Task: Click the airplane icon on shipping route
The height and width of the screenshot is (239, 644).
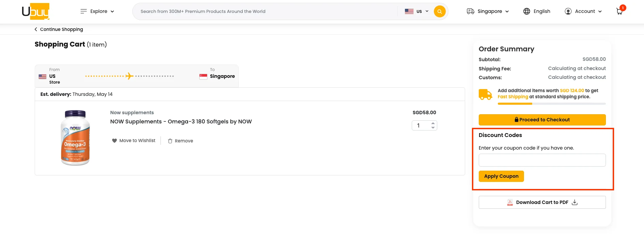Action: (x=129, y=76)
